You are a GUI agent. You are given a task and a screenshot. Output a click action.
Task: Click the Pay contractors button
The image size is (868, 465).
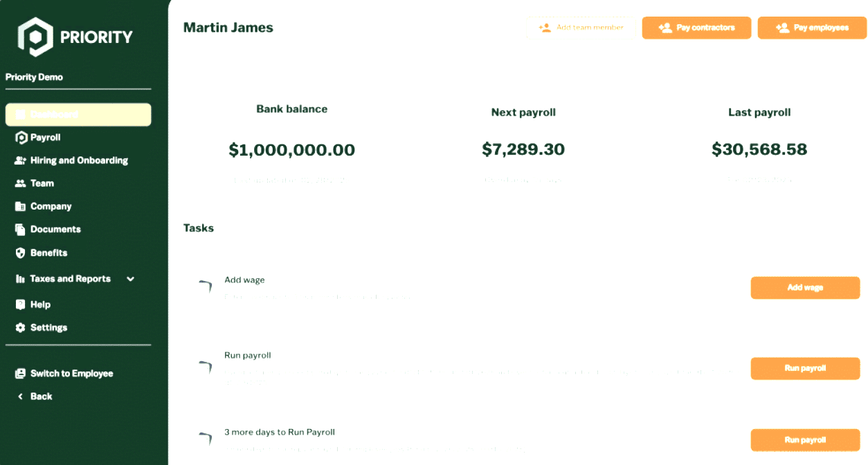[696, 28]
